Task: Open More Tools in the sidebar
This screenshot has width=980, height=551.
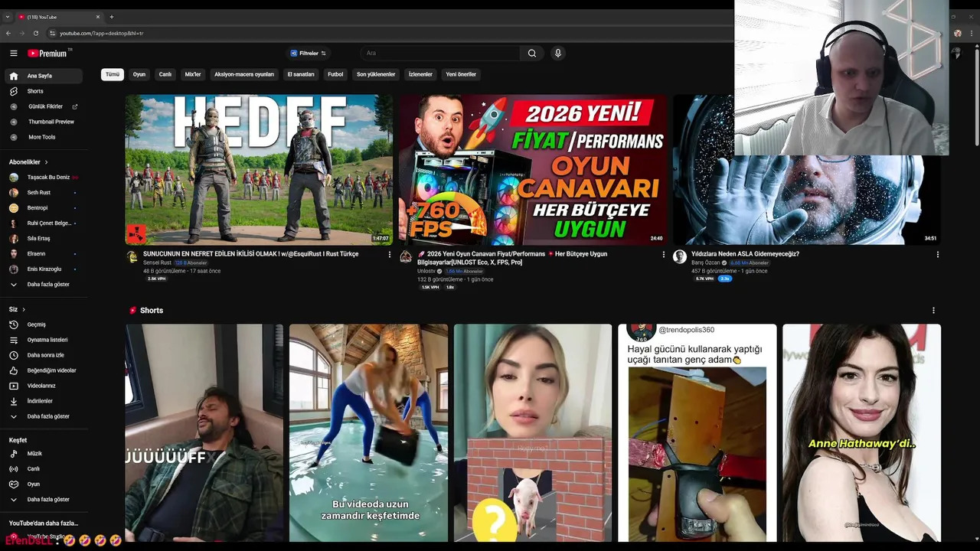Action: 43,137
